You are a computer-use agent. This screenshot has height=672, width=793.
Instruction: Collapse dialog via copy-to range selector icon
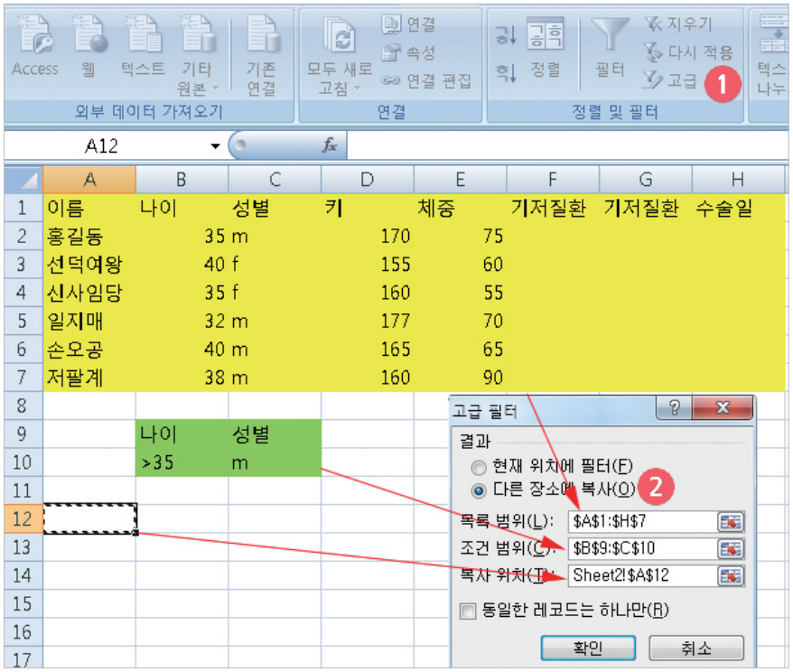pos(731,576)
